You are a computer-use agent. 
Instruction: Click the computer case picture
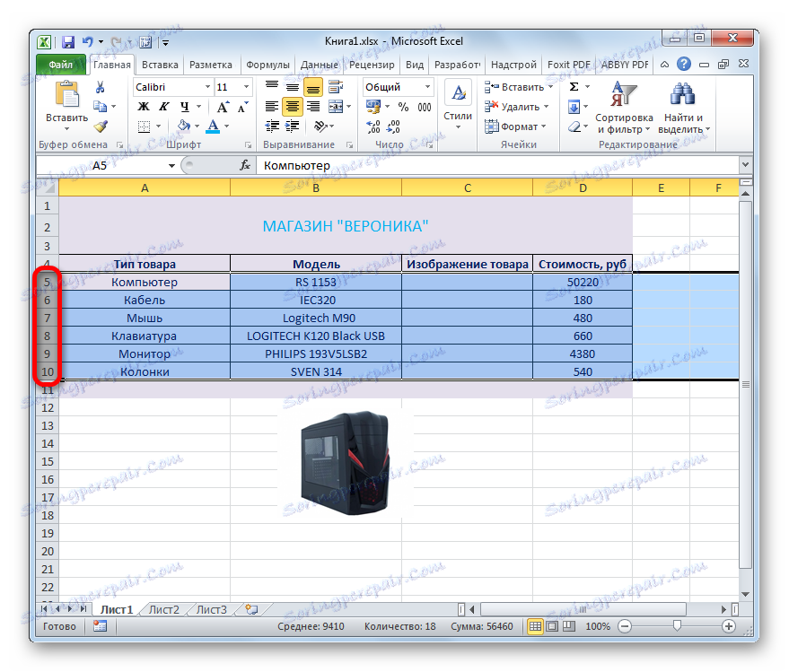pyautogui.click(x=346, y=463)
